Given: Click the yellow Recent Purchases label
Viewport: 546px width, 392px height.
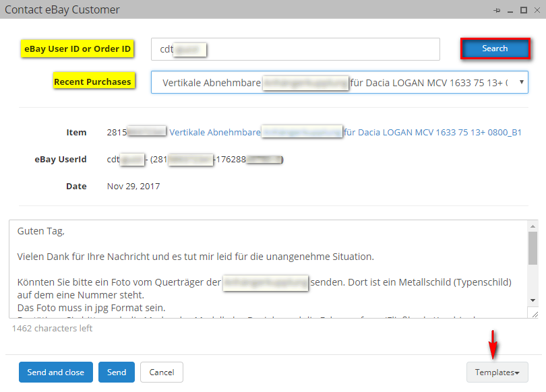Looking at the screenshot, I should (92, 81).
